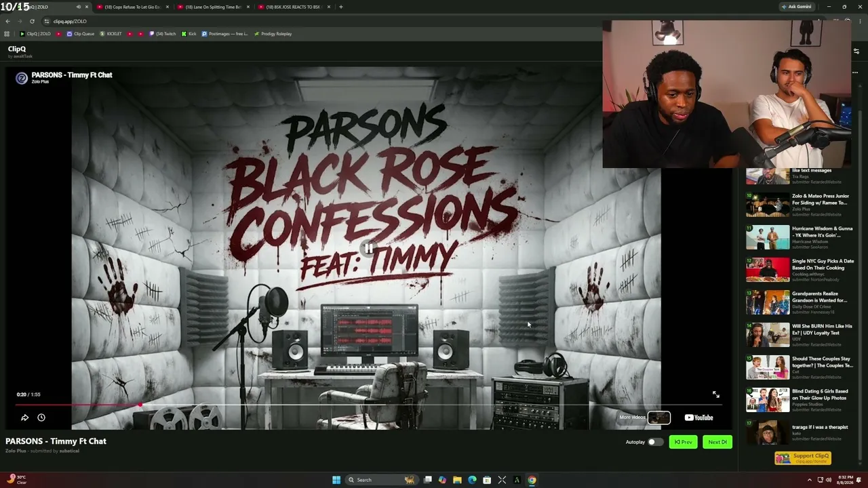This screenshot has width=868, height=488.
Task: Open Single NYC Guy Picks A Date video
Action: 800,270
